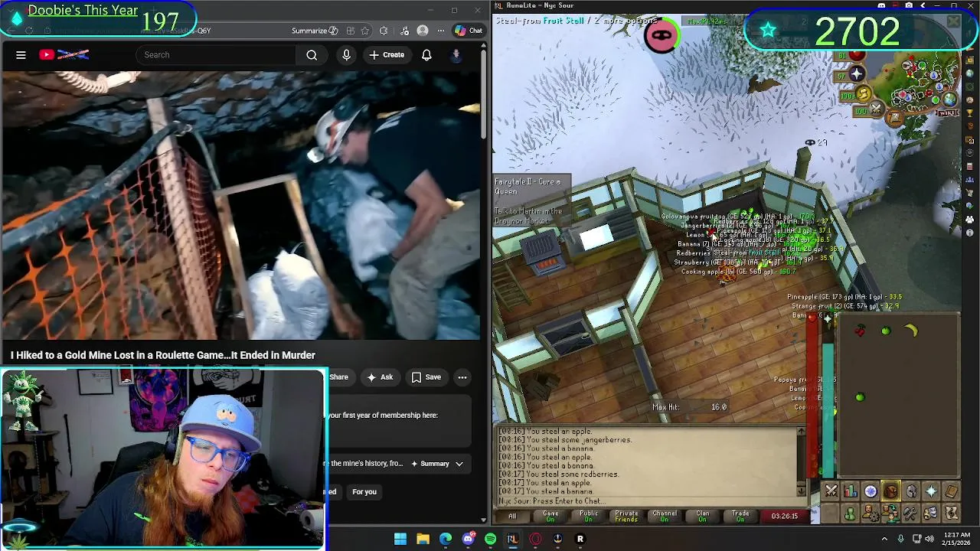
Task: Click the Share button under video
Action: 338,377
